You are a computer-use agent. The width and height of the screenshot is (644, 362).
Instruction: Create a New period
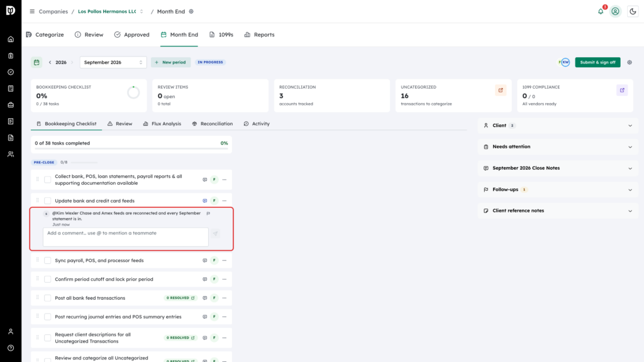point(170,62)
